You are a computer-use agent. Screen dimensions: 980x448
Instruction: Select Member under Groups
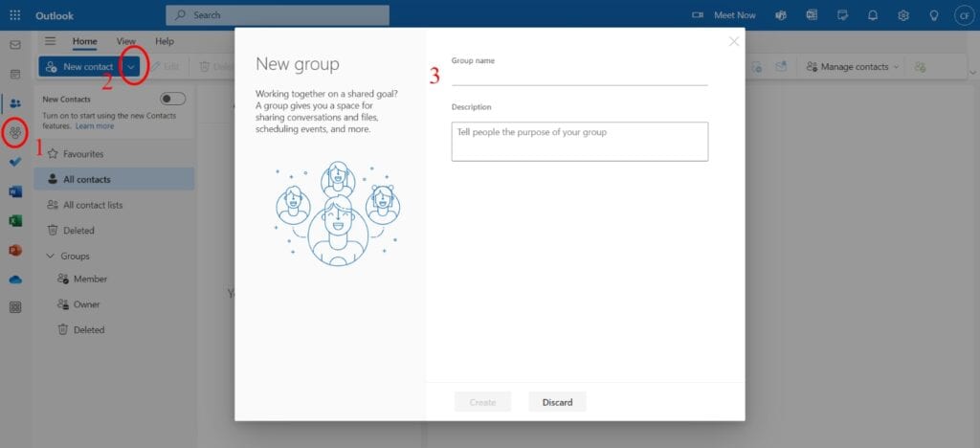click(115, 279)
